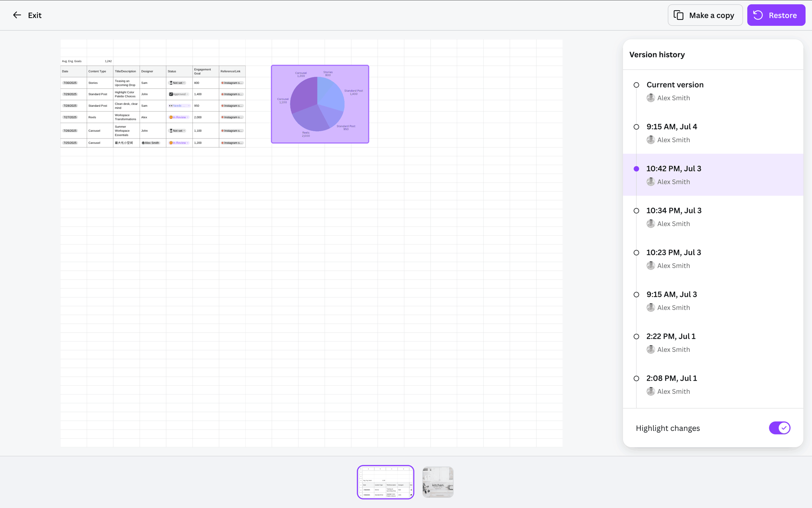Select the 9:15 AM, Jul 4 version
The height and width of the screenshot is (508, 812).
click(713, 133)
